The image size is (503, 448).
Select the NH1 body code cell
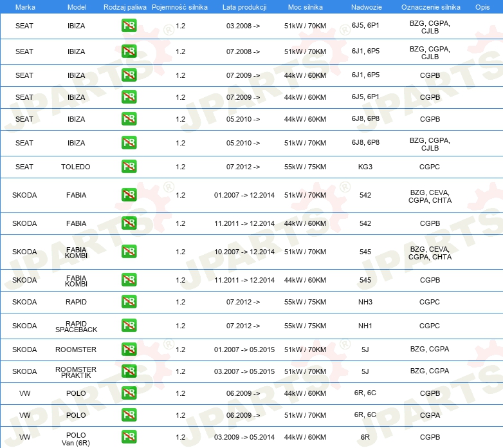pos(365,326)
